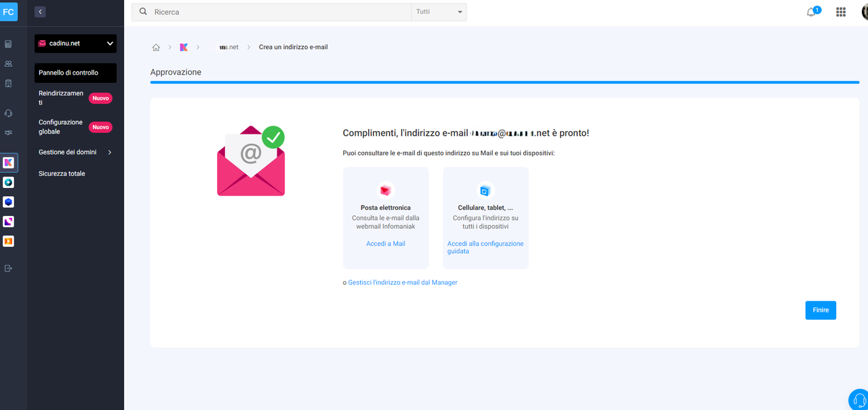Click the logout icon in sidebar
This screenshot has width=868, height=410.
point(8,268)
